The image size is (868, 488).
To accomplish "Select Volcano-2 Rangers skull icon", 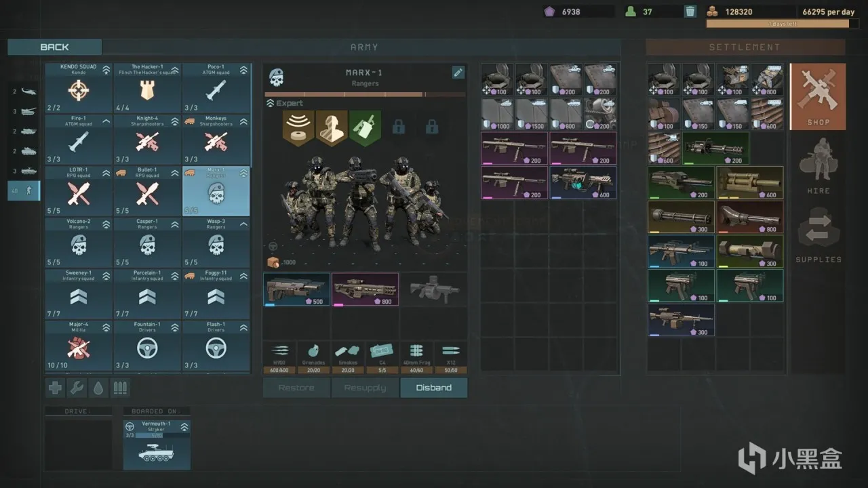I will coord(79,245).
